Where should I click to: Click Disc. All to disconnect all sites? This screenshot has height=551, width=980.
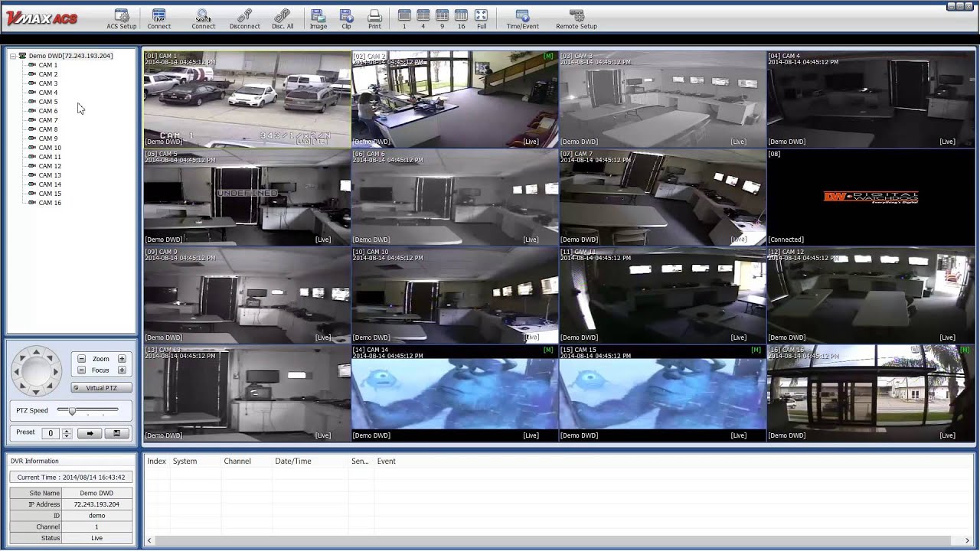click(x=283, y=19)
